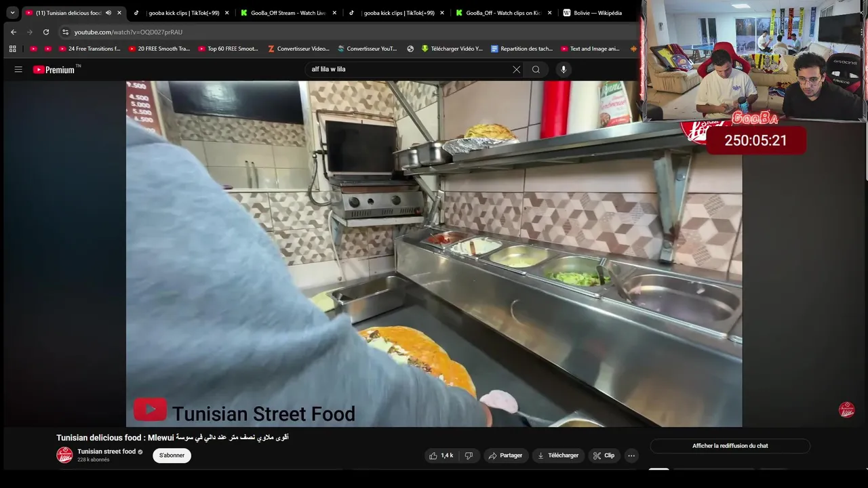Viewport: 868px width, 488px height.
Task: Create a clip with Clip button
Action: click(604, 455)
